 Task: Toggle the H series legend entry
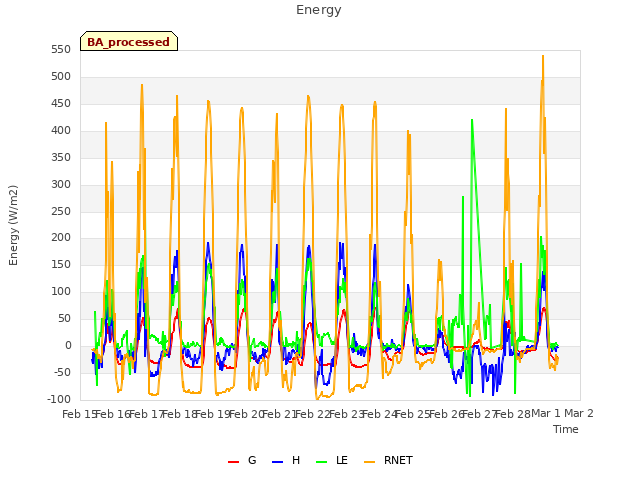coord(286,461)
